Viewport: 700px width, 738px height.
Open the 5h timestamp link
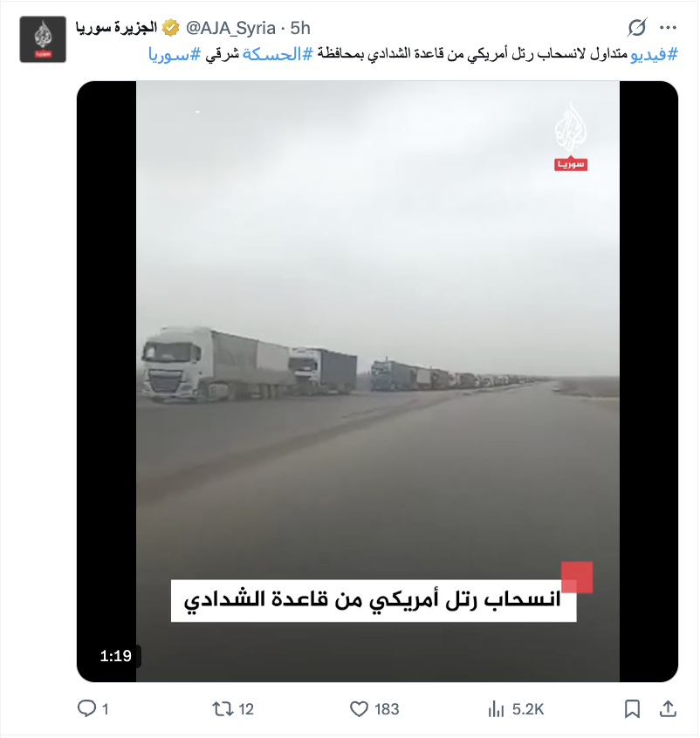tap(300, 28)
